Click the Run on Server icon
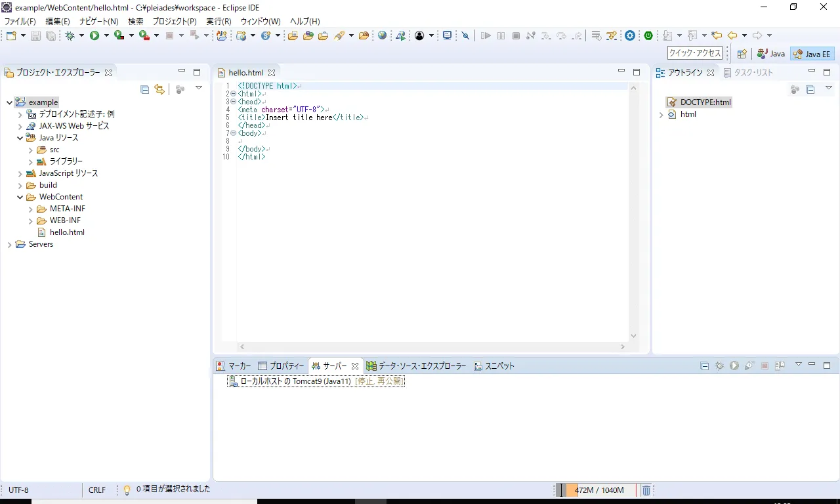Screen dimensions: 840x504 (x=401, y=35)
